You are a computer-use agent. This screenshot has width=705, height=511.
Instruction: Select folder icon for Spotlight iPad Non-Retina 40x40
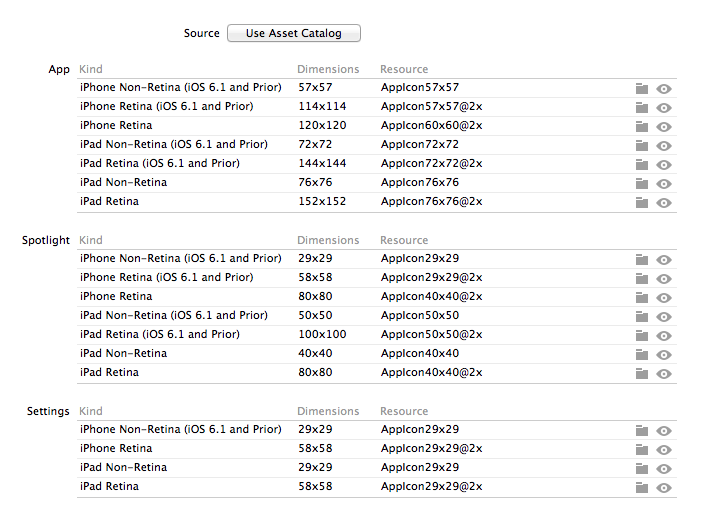tap(642, 354)
